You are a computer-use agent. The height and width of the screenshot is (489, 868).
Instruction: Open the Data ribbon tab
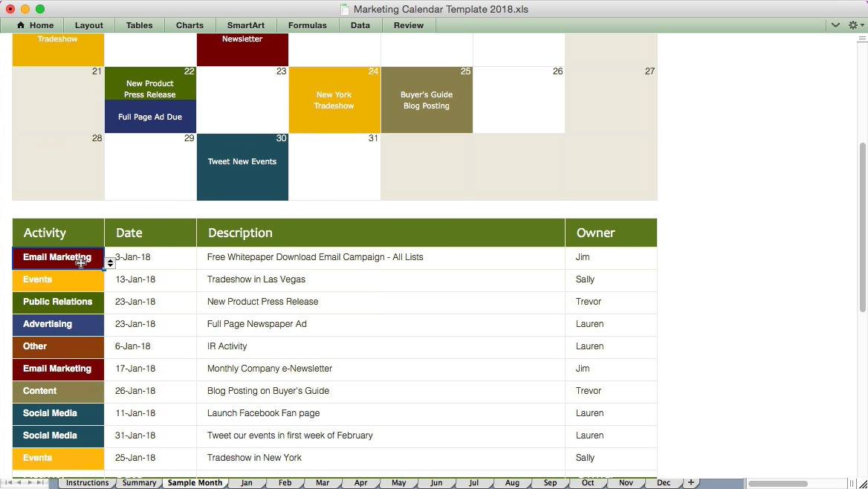pos(360,25)
